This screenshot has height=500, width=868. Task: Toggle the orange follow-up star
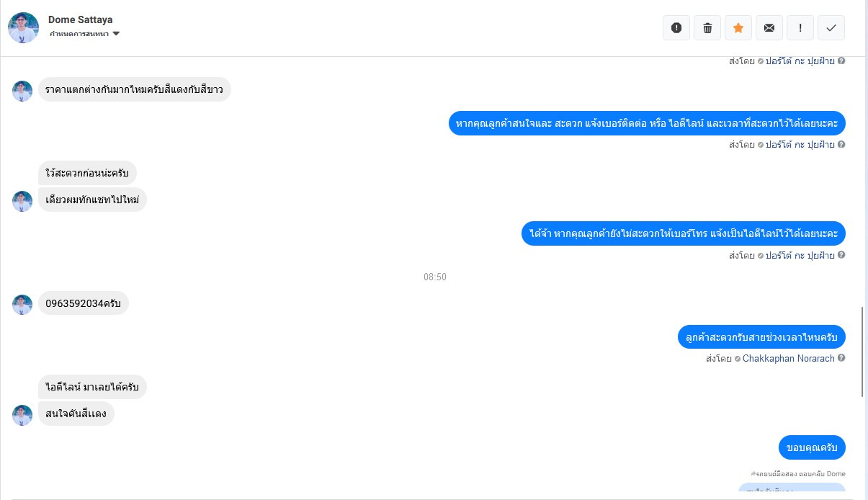738,27
